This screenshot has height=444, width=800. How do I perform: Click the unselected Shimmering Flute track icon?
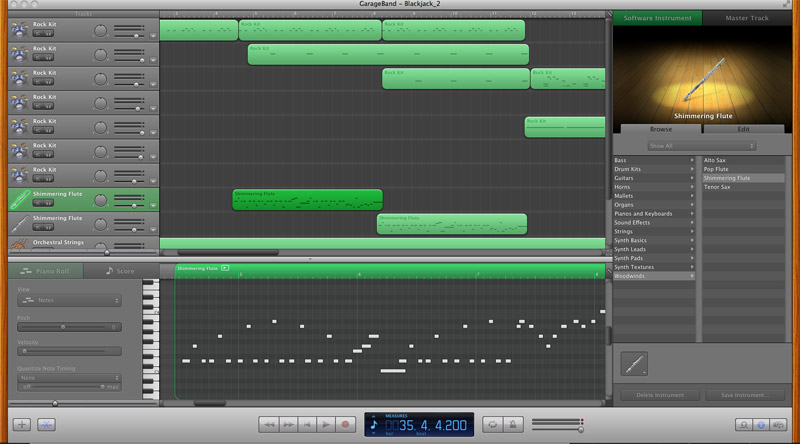19,224
